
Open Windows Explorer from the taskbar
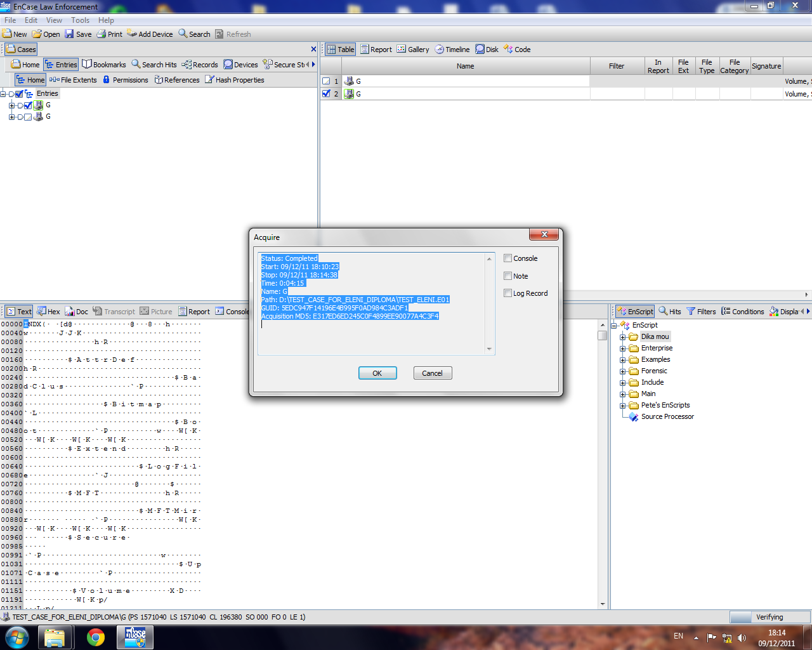55,637
